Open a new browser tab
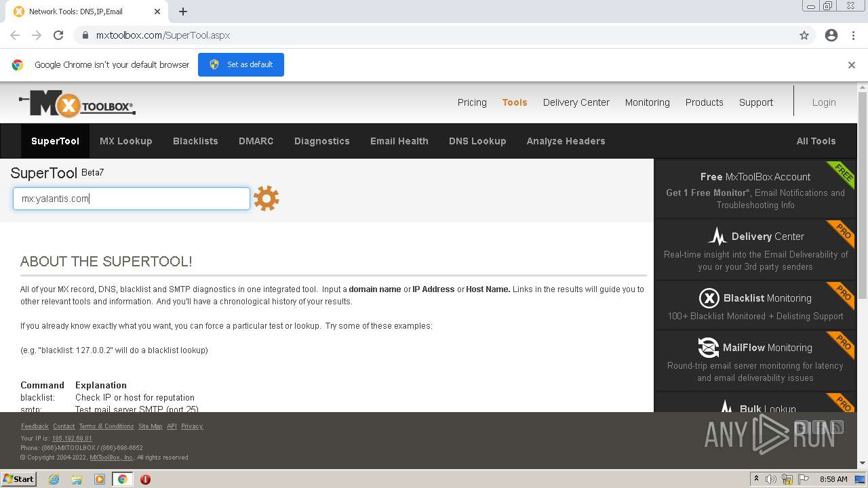This screenshot has height=488, width=868. click(x=183, y=12)
